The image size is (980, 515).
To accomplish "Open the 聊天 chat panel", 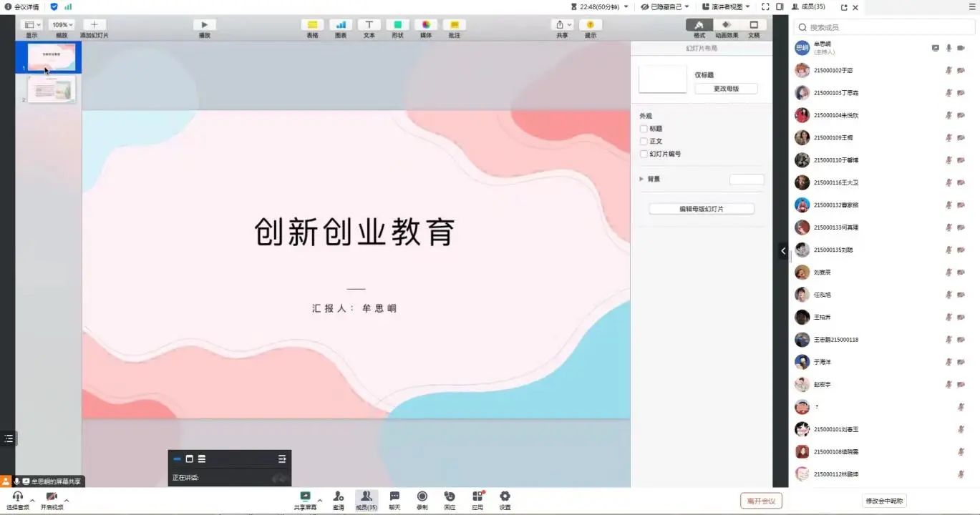I will [x=394, y=496].
